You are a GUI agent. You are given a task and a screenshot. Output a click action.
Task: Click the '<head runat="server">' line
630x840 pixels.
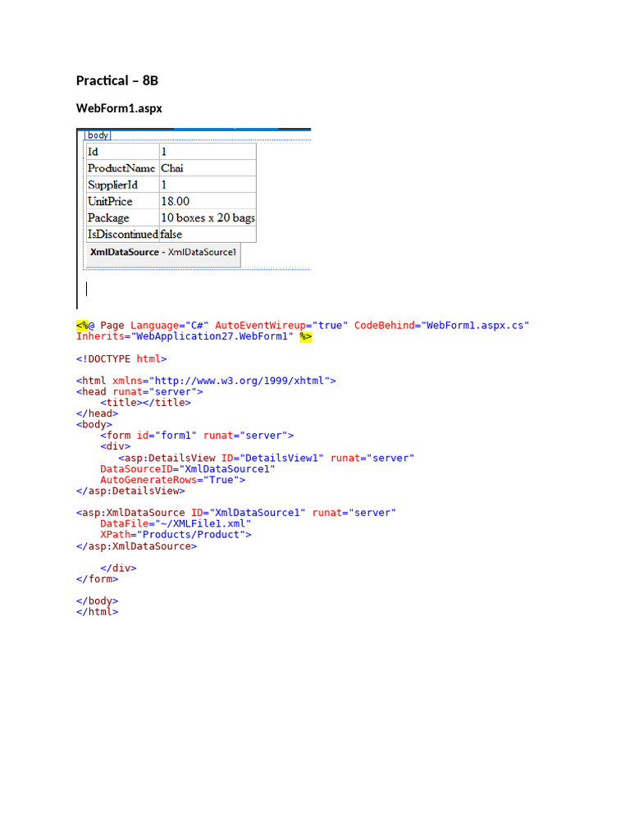tap(139, 391)
